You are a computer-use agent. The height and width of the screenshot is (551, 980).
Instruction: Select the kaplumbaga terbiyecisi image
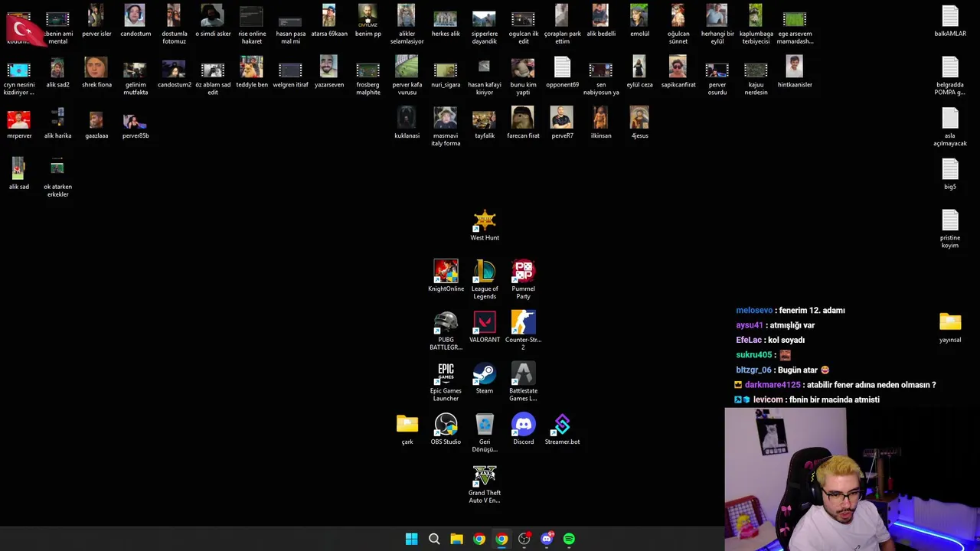756,25
